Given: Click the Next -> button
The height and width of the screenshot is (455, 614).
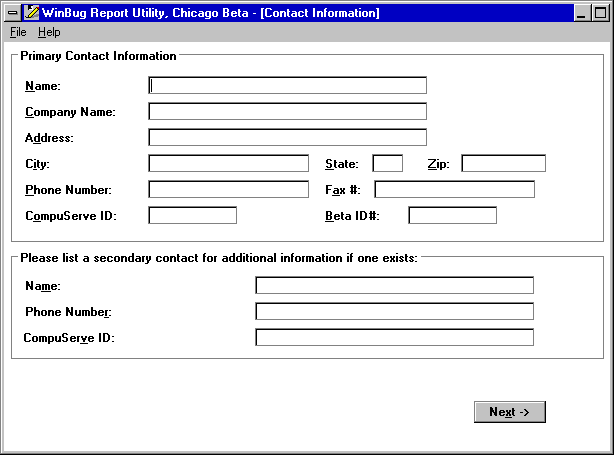Looking at the screenshot, I should (509, 412).
